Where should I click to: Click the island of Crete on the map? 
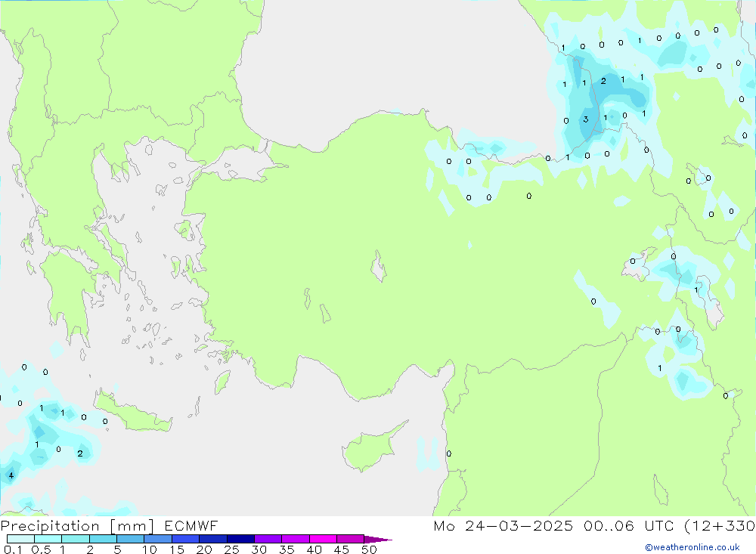coord(132,413)
